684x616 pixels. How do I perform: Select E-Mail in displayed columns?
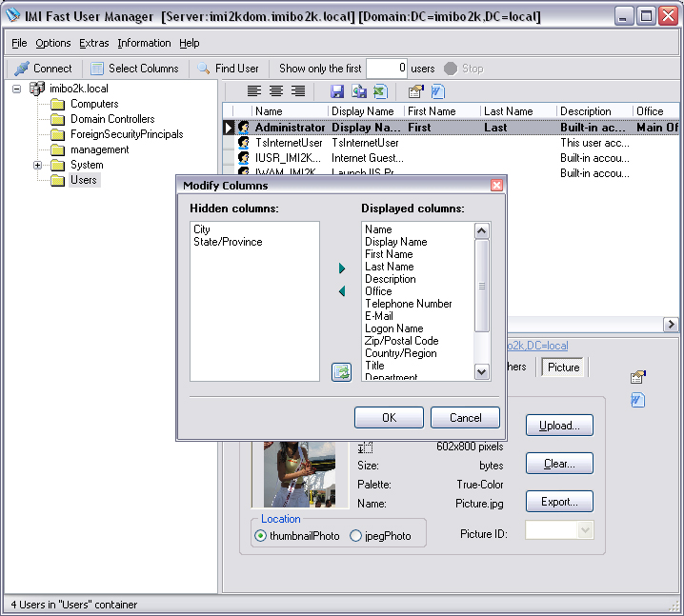pyautogui.click(x=379, y=316)
